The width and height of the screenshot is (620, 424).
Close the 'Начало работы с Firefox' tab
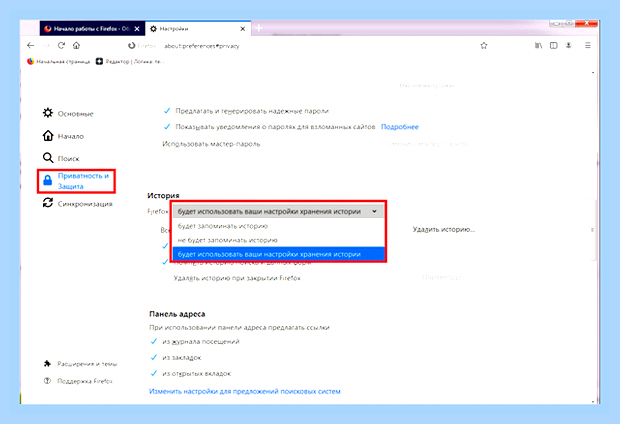(x=137, y=28)
